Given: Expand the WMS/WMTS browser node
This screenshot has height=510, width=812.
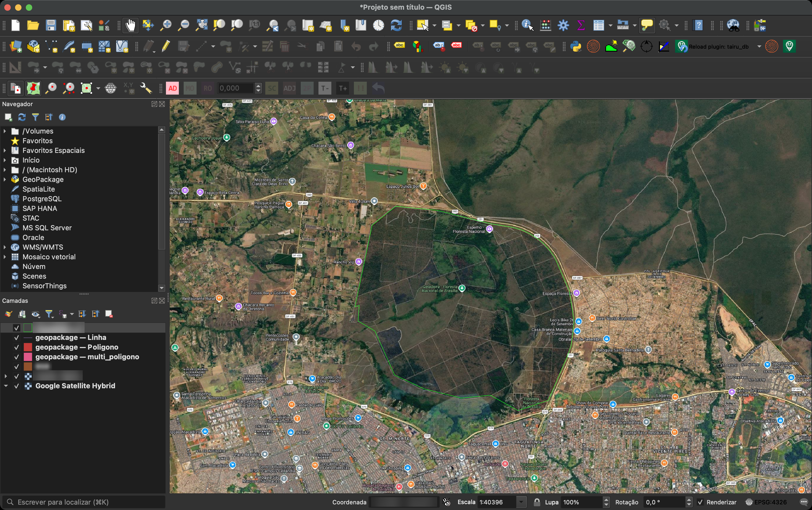Looking at the screenshot, I should click(x=5, y=247).
